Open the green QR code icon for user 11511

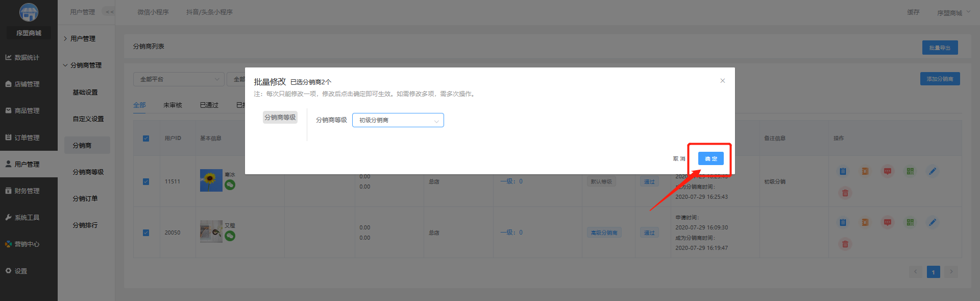pos(910,171)
